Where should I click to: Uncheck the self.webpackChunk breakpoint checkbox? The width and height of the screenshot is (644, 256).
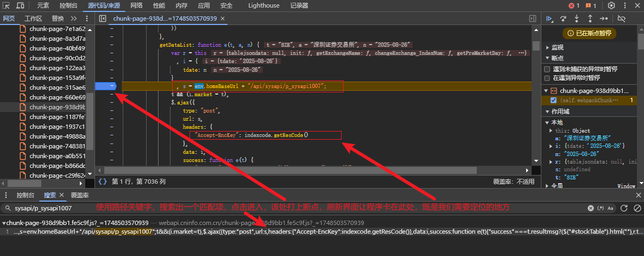coord(553,100)
